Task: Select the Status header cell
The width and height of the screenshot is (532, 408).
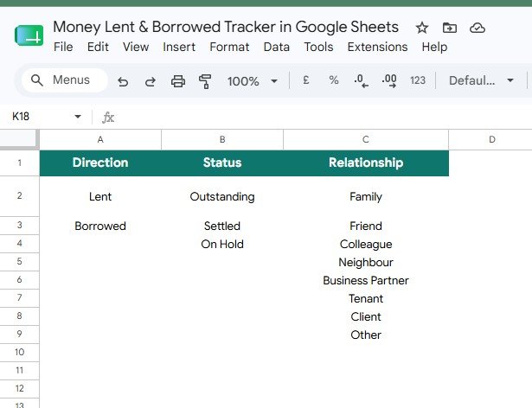Action: coord(222,163)
